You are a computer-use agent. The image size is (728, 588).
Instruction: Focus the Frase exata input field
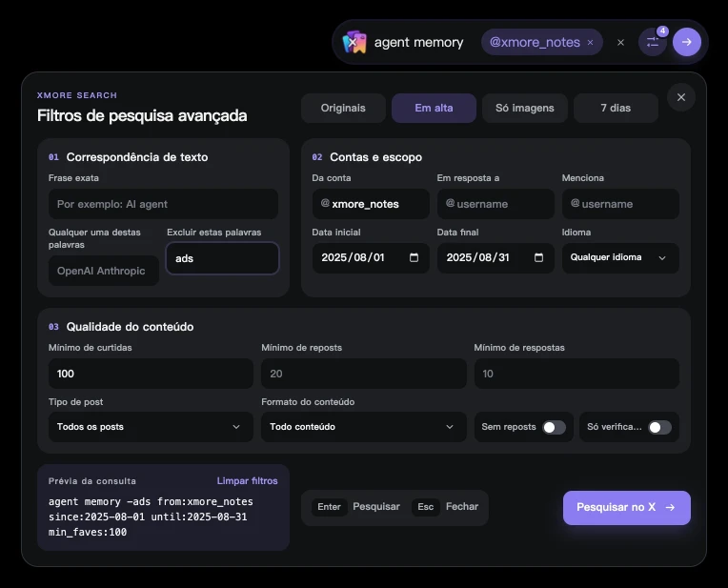pos(164,204)
